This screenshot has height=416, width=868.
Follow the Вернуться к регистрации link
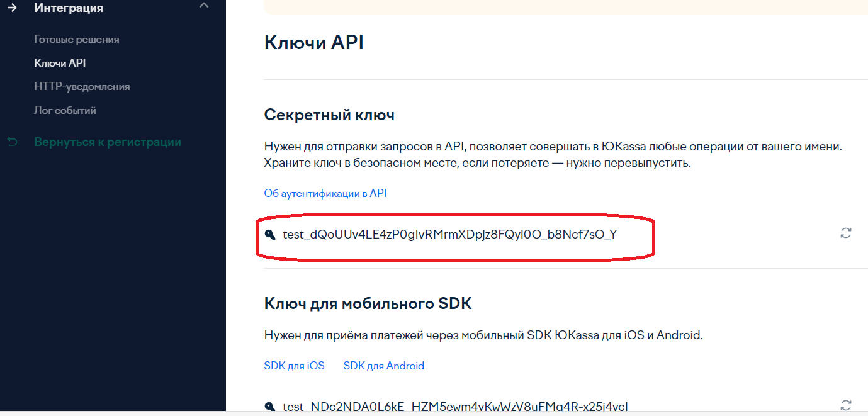(x=108, y=142)
